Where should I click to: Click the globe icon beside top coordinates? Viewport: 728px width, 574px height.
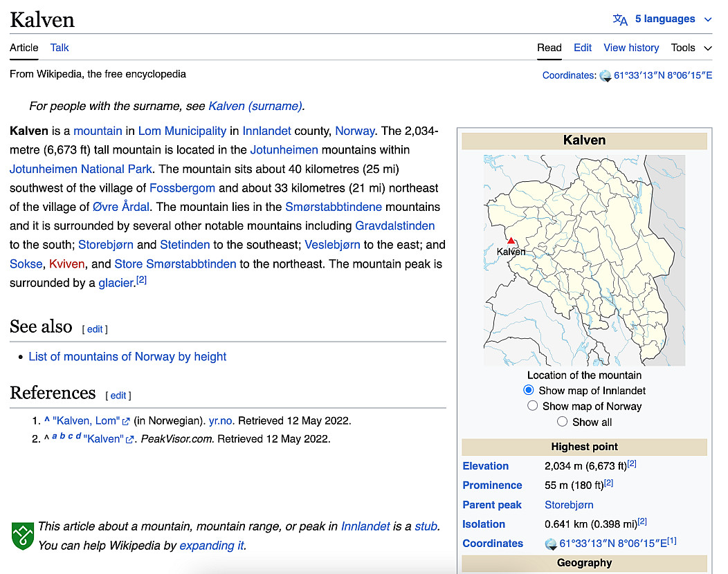(606, 76)
